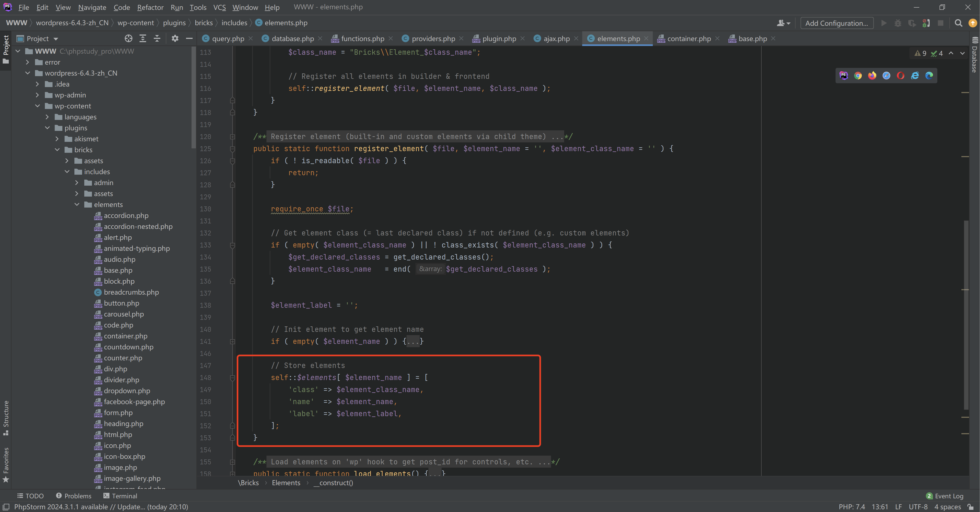Open the Terminal tool window
Image resolution: width=980 pixels, height=512 pixels.
120,496
